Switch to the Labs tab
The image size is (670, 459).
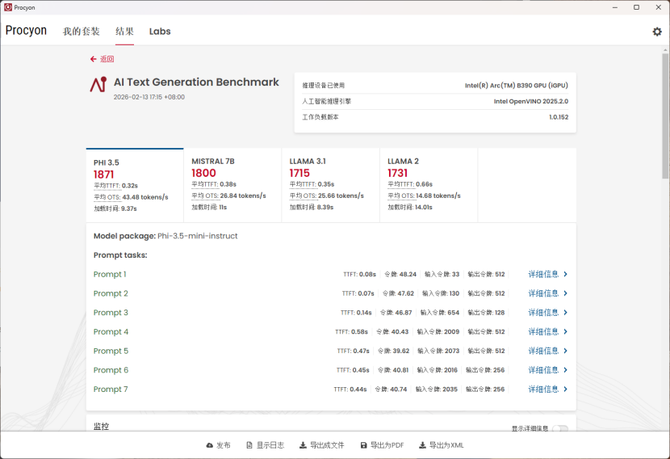pos(160,31)
